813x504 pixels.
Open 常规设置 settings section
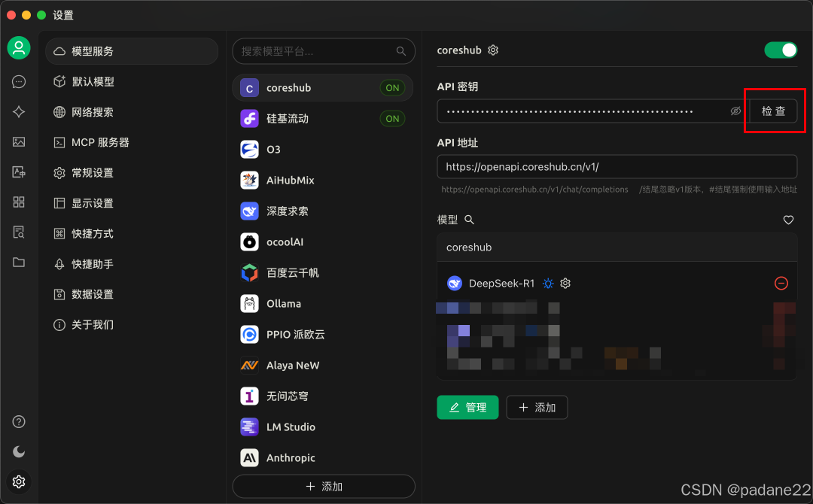[x=132, y=173]
